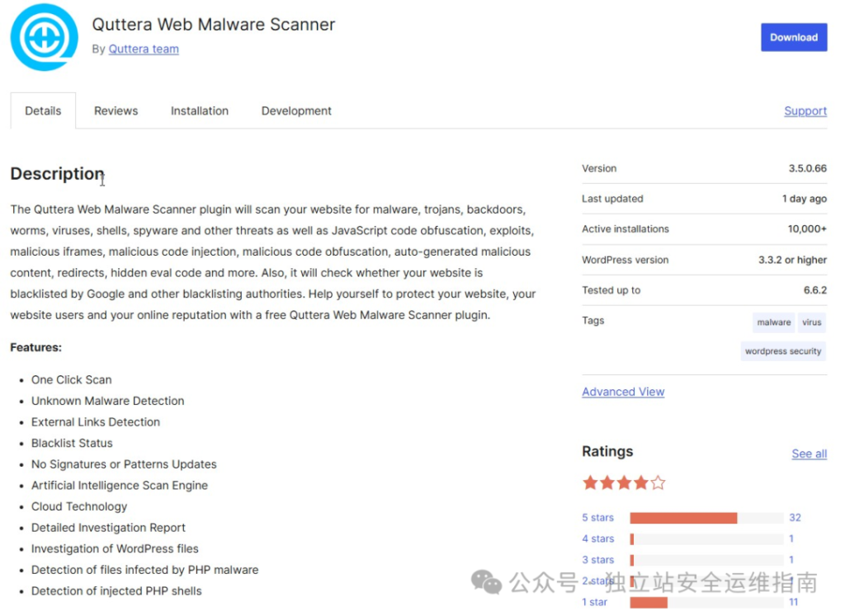Image resolution: width=845 pixels, height=616 pixels.
Task: Open the Installation tab
Action: point(200,111)
